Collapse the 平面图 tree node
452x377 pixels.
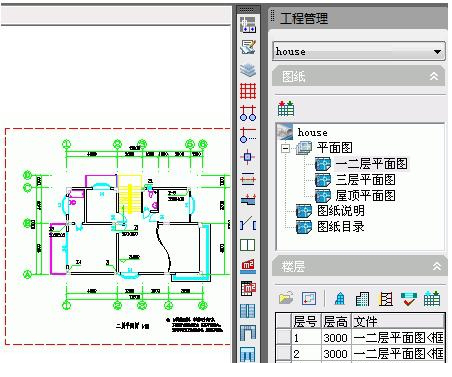coord(285,148)
